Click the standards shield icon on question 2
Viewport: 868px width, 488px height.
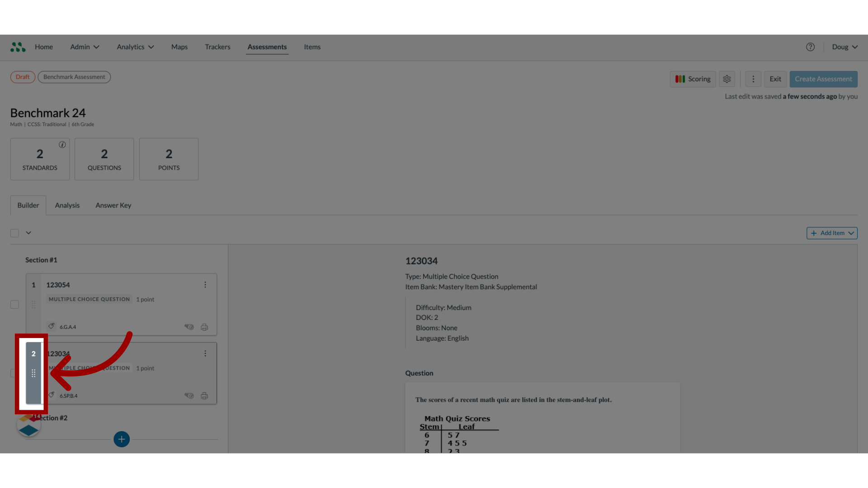pyautogui.click(x=53, y=395)
